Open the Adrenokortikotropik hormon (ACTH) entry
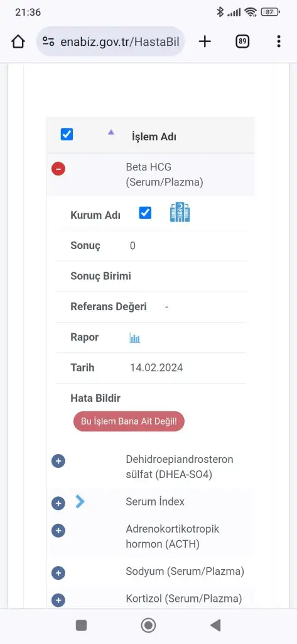 pyautogui.click(x=172, y=536)
